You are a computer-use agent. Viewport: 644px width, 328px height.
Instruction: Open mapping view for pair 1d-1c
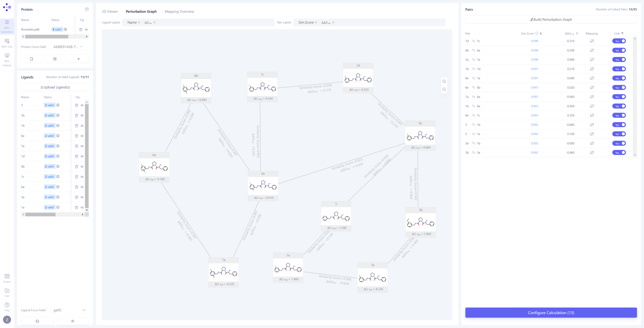592,41
